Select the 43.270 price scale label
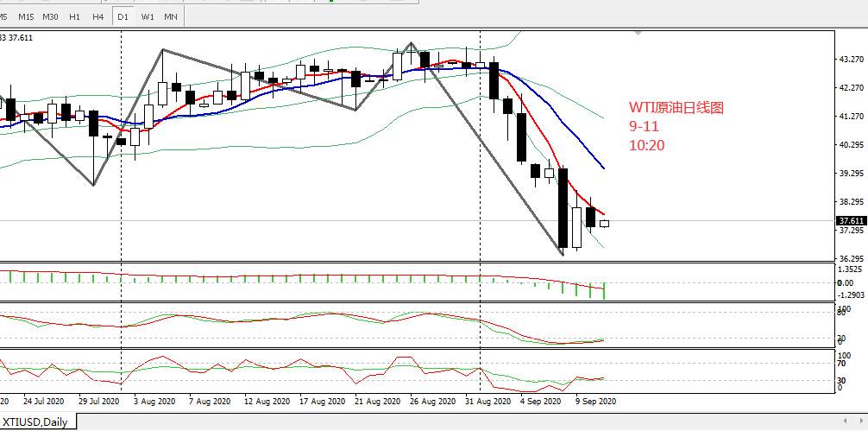The image size is (868, 431). pyautogui.click(x=852, y=60)
